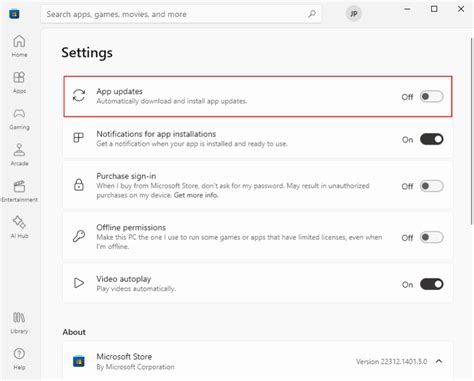Open the Get more info link

(196, 195)
